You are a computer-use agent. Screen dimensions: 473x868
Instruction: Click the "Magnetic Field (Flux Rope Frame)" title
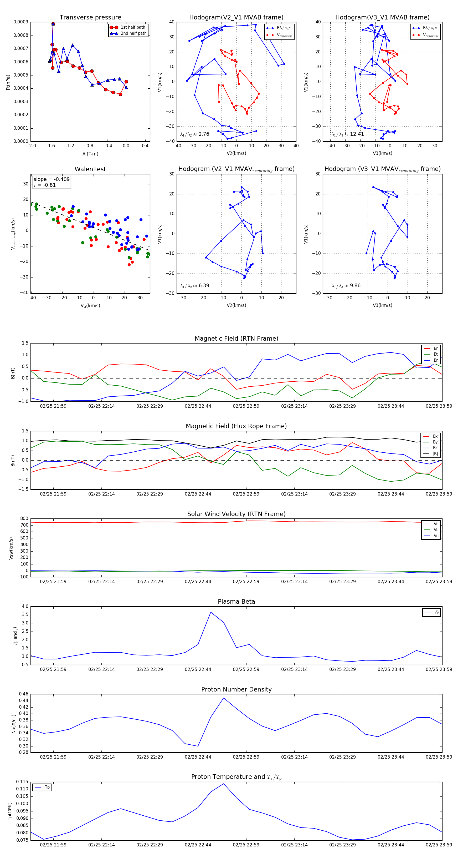[x=236, y=426]
